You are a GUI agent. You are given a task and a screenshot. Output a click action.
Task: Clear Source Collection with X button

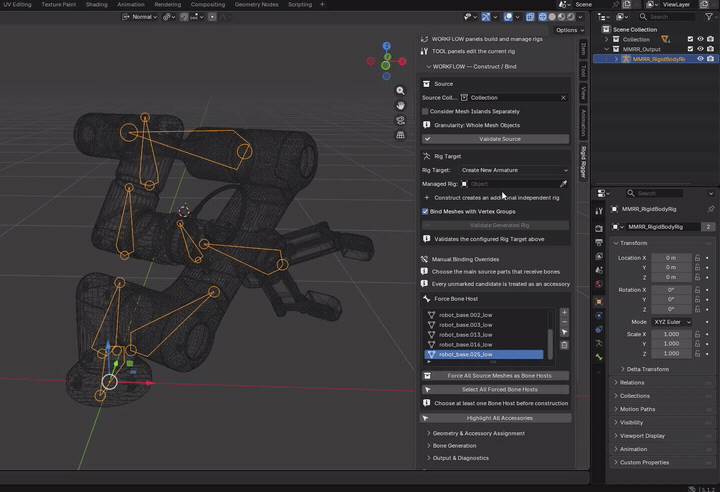pyautogui.click(x=563, y=97)
